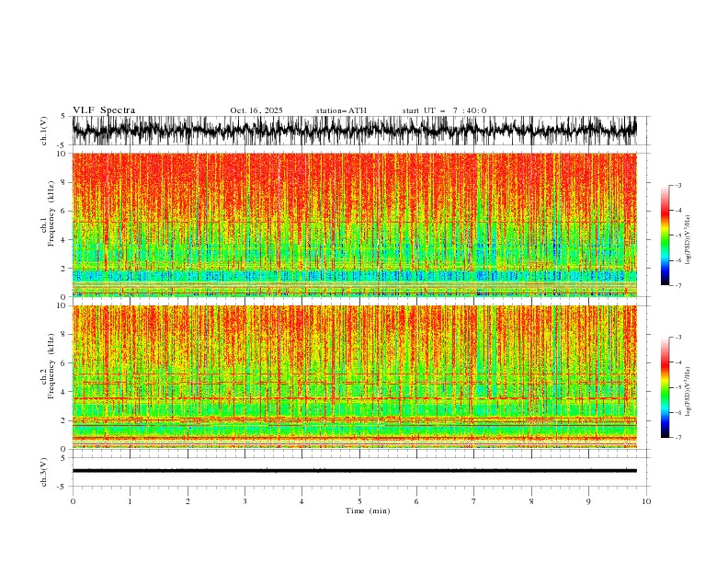Click the '-7' tick on upper color bar
This screenshot has width=728, height=563.
point(677,285)
